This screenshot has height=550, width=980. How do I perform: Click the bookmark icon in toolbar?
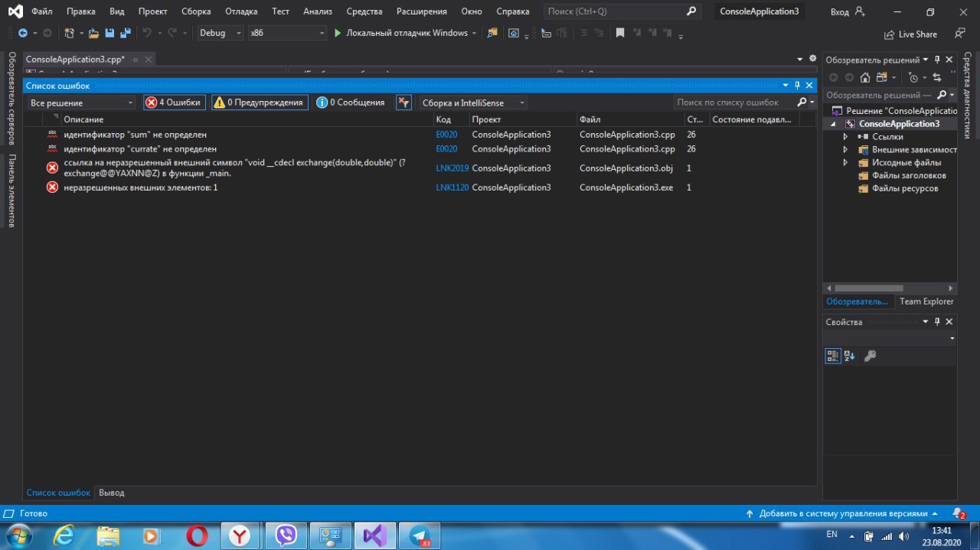pyautogui.click(x=620, y=34)
